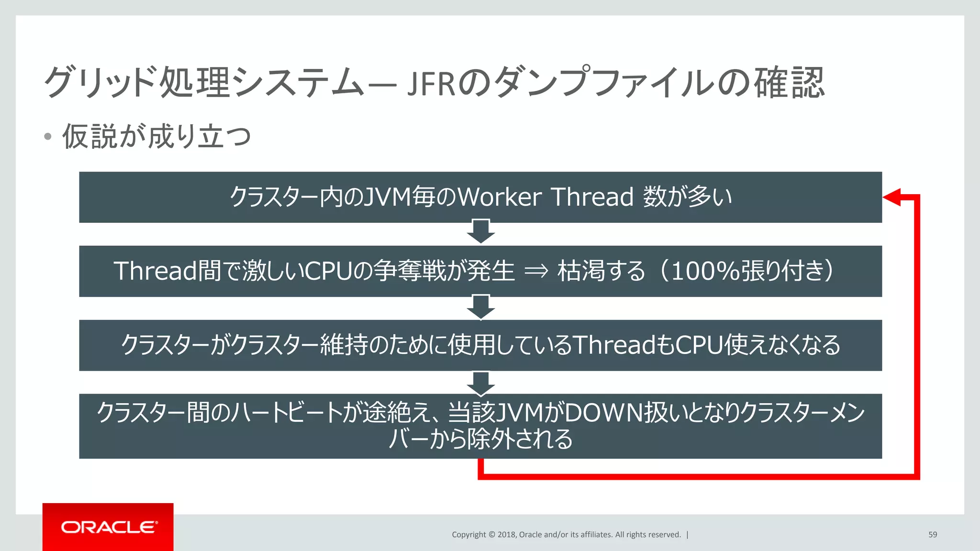Select the box about CPU 100% exhaustion
This screenshot has width=980, height=551.
[480, 271]
